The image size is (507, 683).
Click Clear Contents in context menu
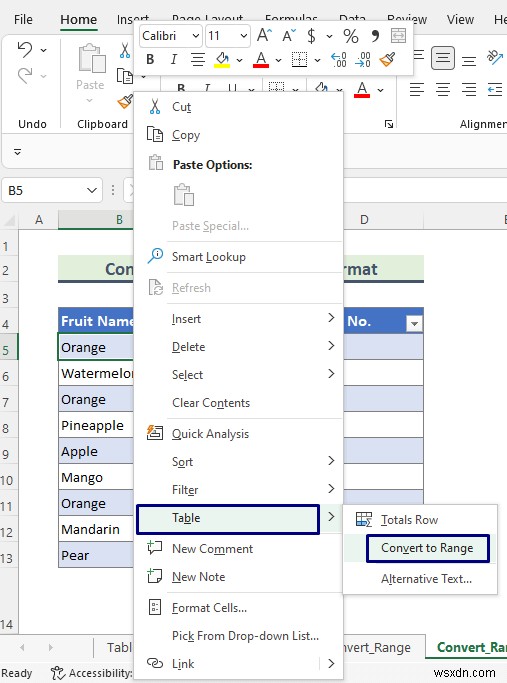[x=211, y=403]
